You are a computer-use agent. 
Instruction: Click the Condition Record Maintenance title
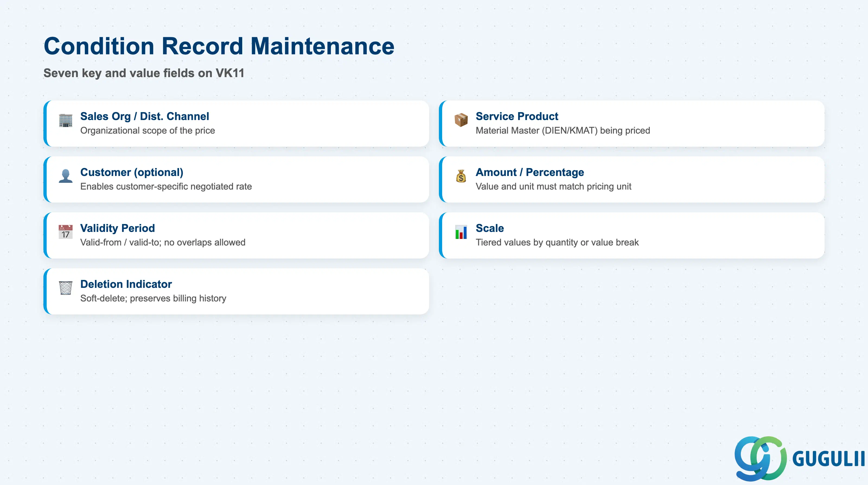click(219, 46)
